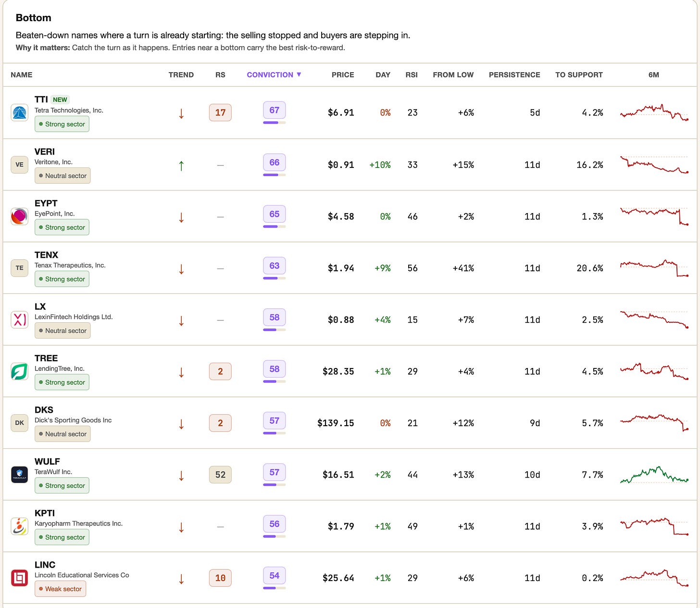Open the TENX ticker link
Image resolution: width=700 pixels, height=608 pixels.
click(x=47, y=255)
